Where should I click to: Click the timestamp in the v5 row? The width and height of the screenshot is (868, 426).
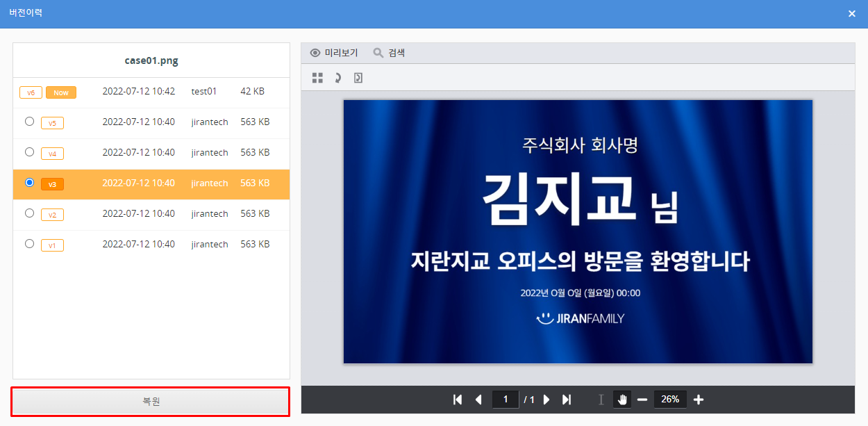pyautogui.click(x=139, y=122)
